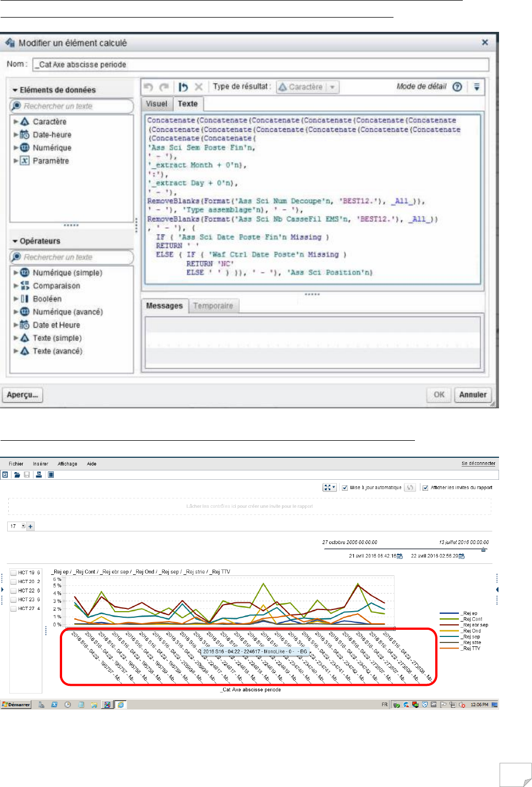This screenshot has height=787, width=532.
Task: Click the undo arrow in expression editor
Action: [148, 87]
